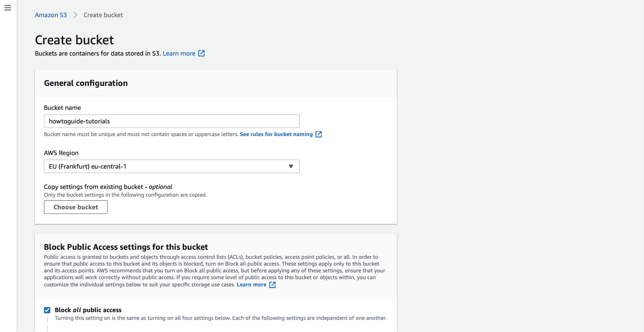Open the side navigation hamburger menu
The image size is (644, 332).
coord(8,8)
